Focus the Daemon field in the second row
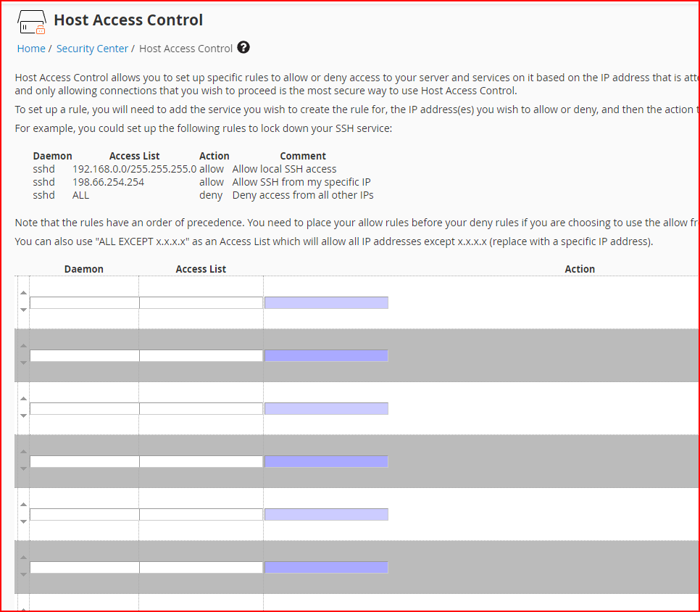700x612 pixels. coord(84,356)
